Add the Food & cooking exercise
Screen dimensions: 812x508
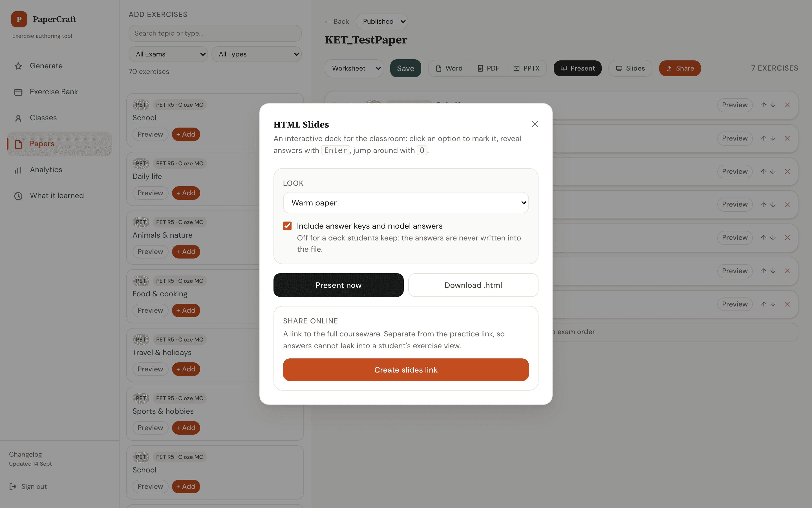[x=186, y=310]
